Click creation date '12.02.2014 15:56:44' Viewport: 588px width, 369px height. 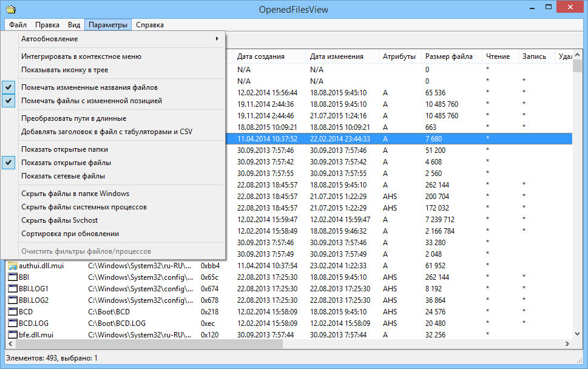(x=267, y=93)
